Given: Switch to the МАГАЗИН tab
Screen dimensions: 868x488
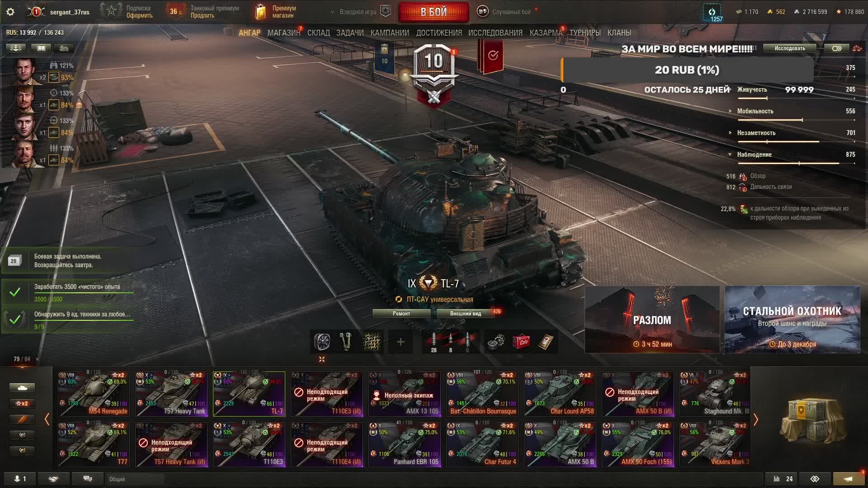Looking at the screenshot, I should click(283, 33).
